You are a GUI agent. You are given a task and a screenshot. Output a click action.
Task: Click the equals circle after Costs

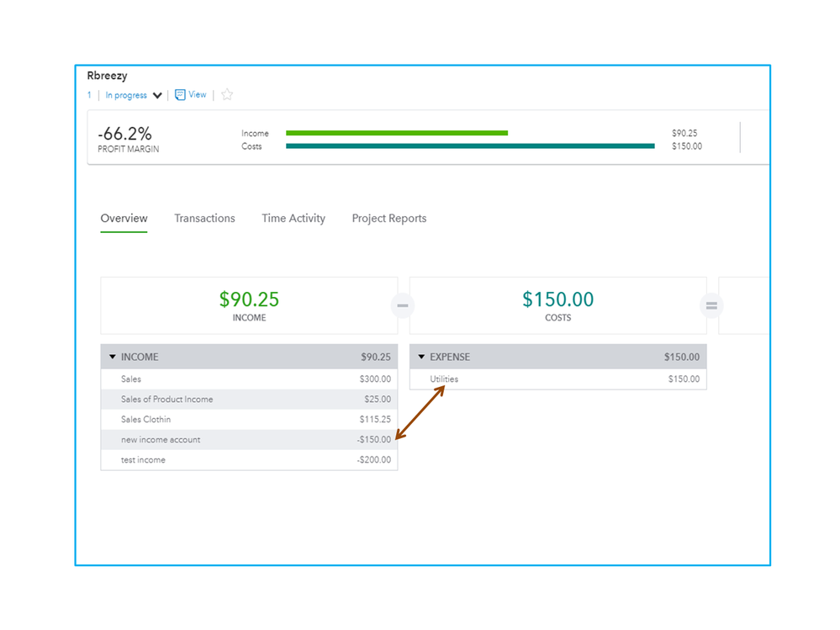[711, 305]
